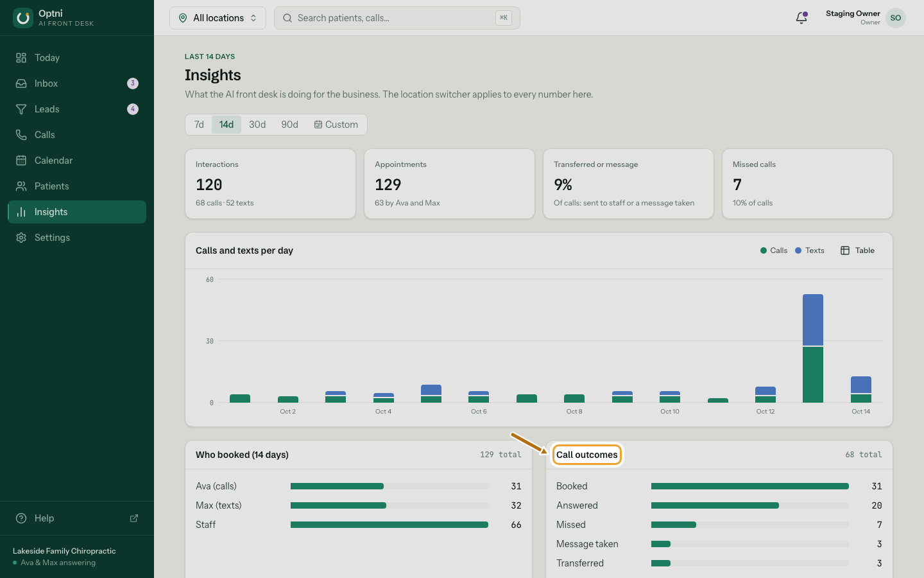Open the Appointments stat card
Screen dimensions: 924x578
pyautogui.click(x=449, y=184)
